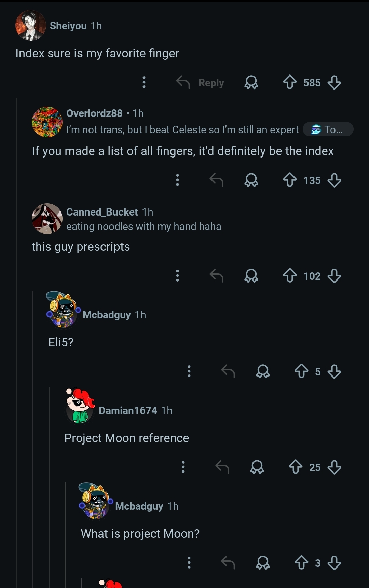Award Mcbadguy's 'What is project Moon?' comment

(x=263, y=563)
